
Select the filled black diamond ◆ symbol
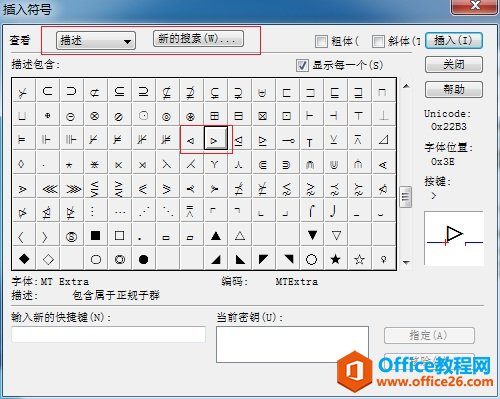pos(24,259)
